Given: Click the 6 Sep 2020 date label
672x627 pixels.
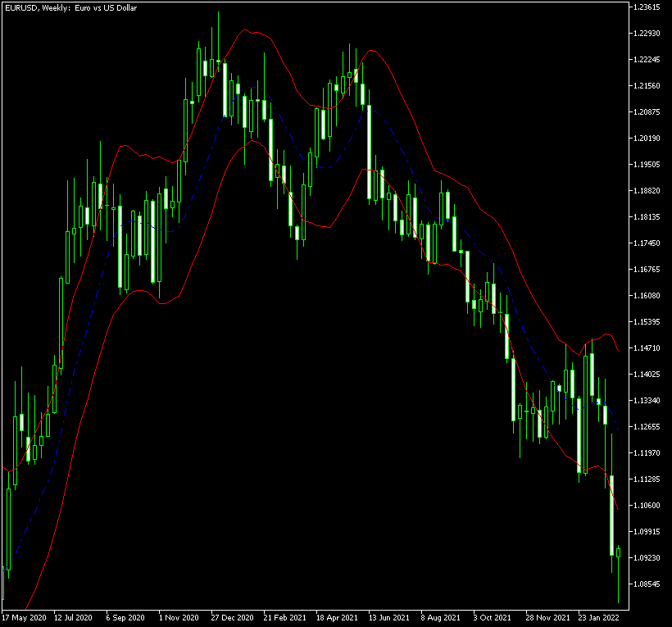Looking at the screenshot, I should 127,617.
